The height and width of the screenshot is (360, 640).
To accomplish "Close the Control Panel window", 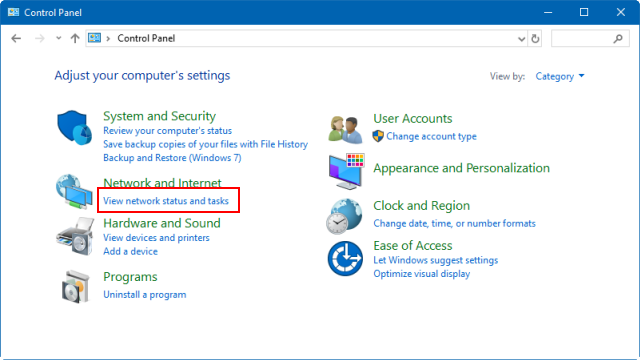I will [x=620, y=12].
